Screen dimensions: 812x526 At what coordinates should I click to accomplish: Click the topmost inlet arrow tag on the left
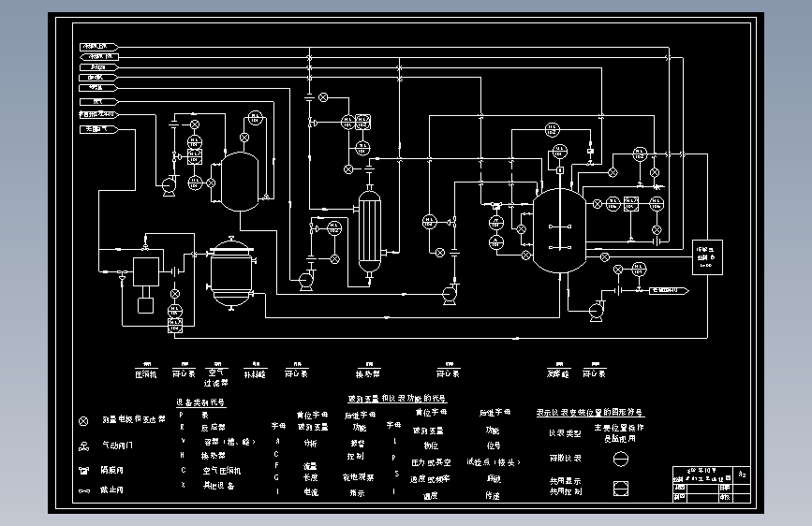tap(99, 47)
